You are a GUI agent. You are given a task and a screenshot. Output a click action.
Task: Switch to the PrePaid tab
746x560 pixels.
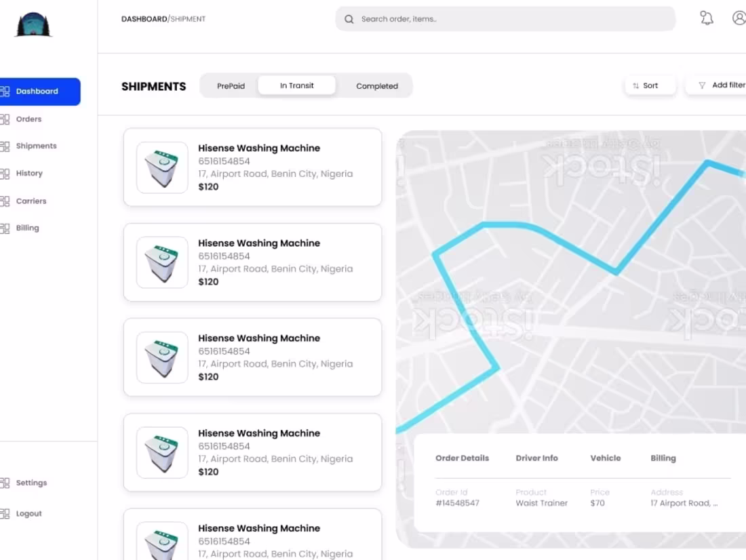tap(231, 85)
